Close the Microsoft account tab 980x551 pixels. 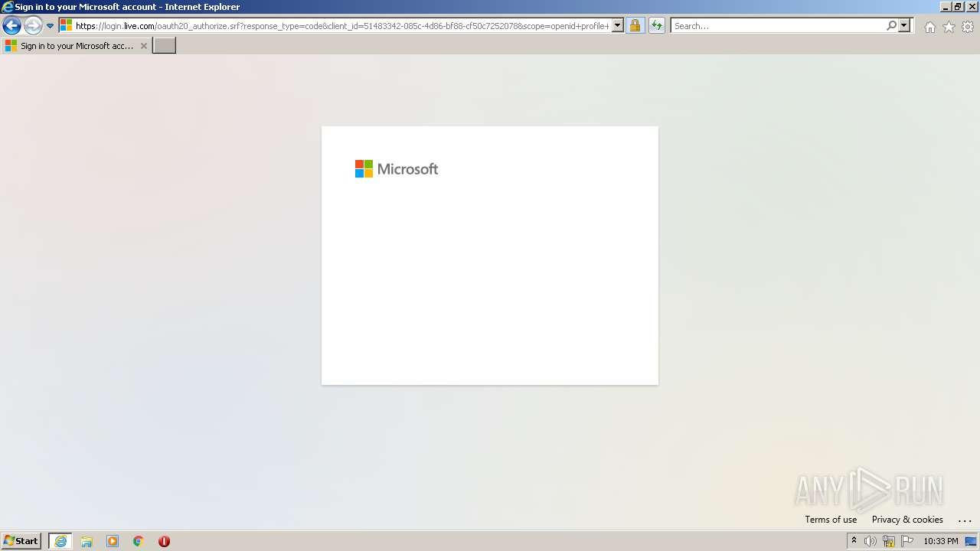tap(143, 46)
